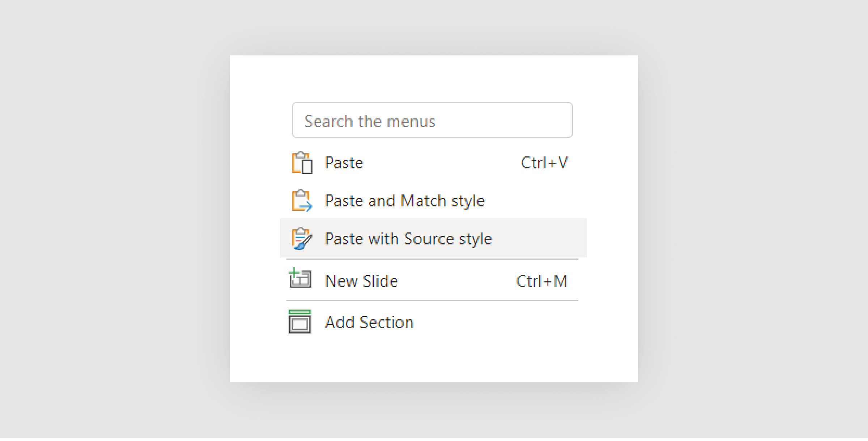Click empty space right of Add Section
The image size is (868, 441).
click(499, 323)
